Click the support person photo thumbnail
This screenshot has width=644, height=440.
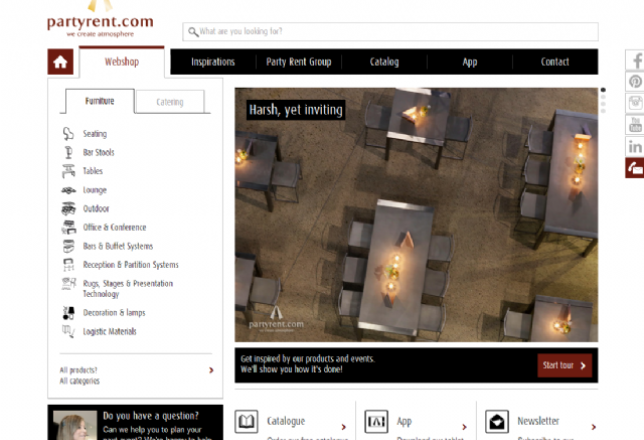coord(75,425)
